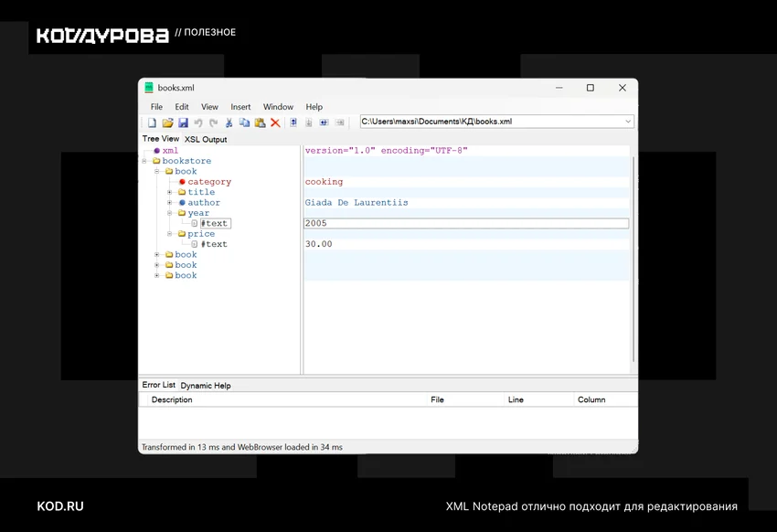This screenshot has width=777, height=532.
Task: Open the Edit menu
Action: (x=182, y=107)
